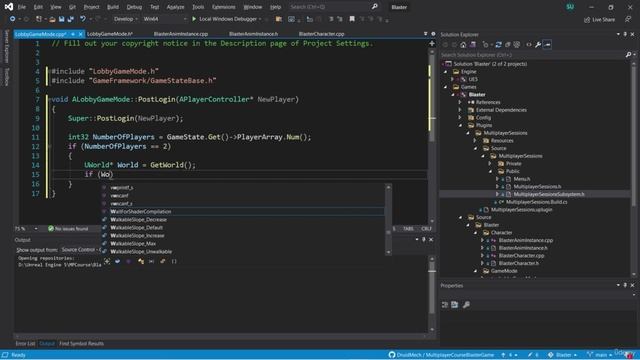Click the Alphabetical icon in Properties panel
This screenshot has width=640, height=360.
[x=454, y=304]
